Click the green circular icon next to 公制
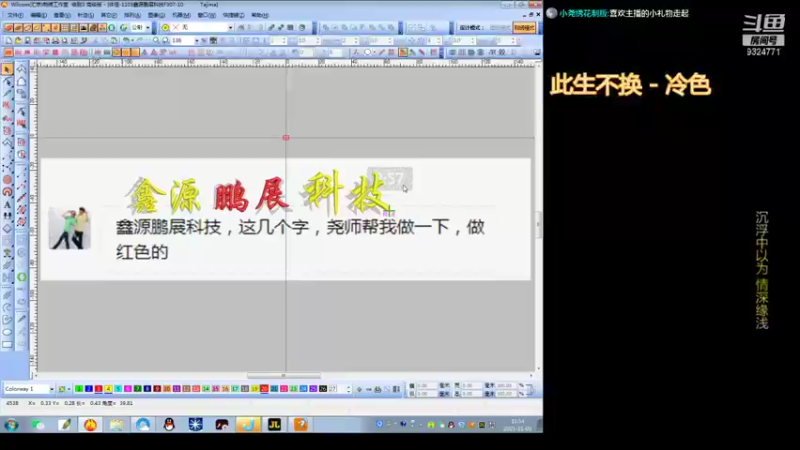The height and width of the screenshot is (450, 800). [123, 28]
